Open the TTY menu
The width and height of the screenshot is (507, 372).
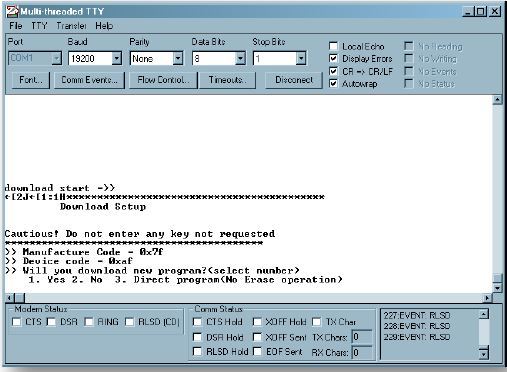coord(39,26)
